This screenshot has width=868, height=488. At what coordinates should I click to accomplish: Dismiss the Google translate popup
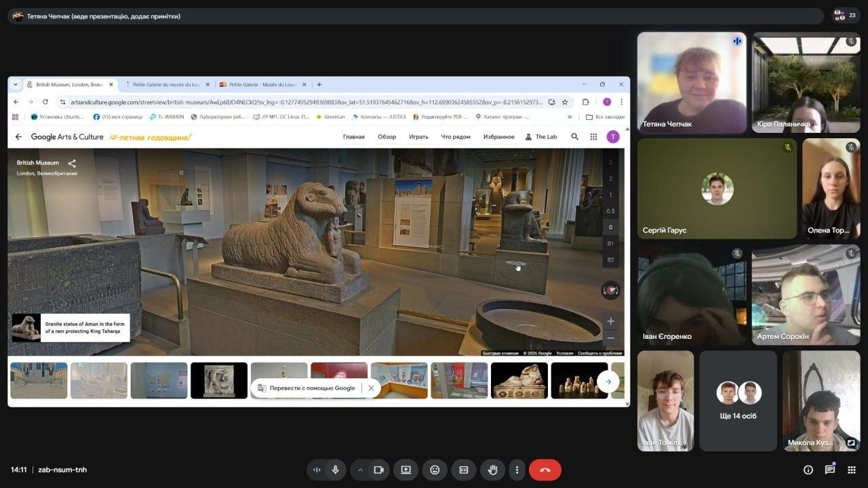tap(370, 388)
